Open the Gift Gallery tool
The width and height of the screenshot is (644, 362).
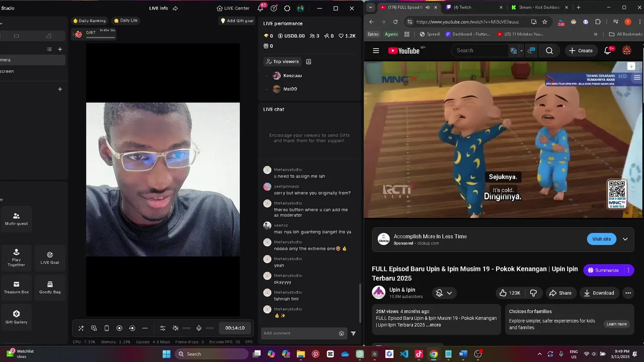(16, 317)
